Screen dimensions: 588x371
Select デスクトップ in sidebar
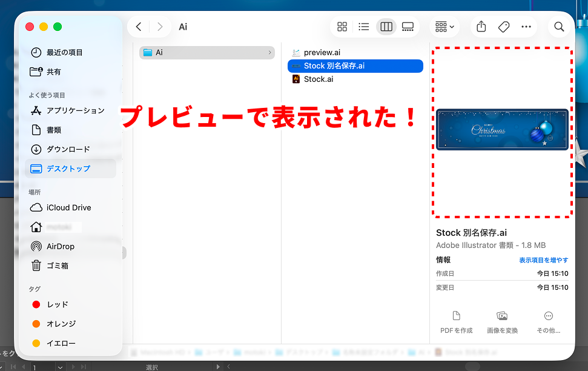click(x=70, y=169)
